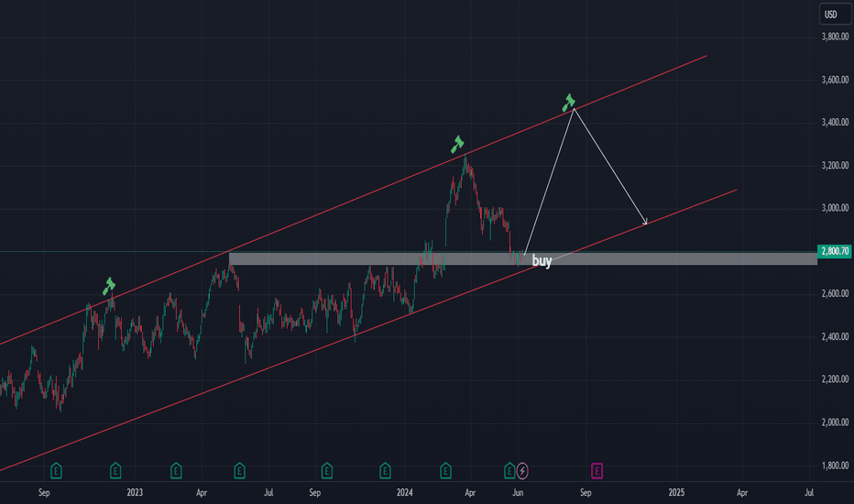Click the Apr label right after 2023
The height and width of the screenshot is (504, 854).
tap(202, 493)
